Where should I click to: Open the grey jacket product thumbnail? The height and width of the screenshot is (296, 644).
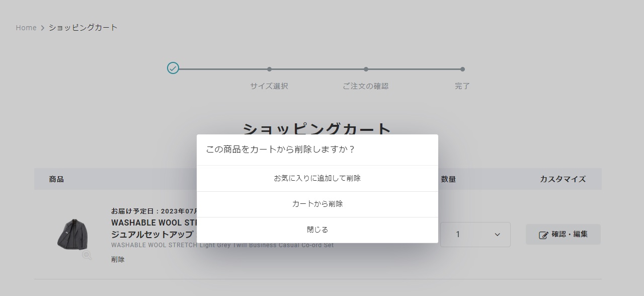[73, 234]
